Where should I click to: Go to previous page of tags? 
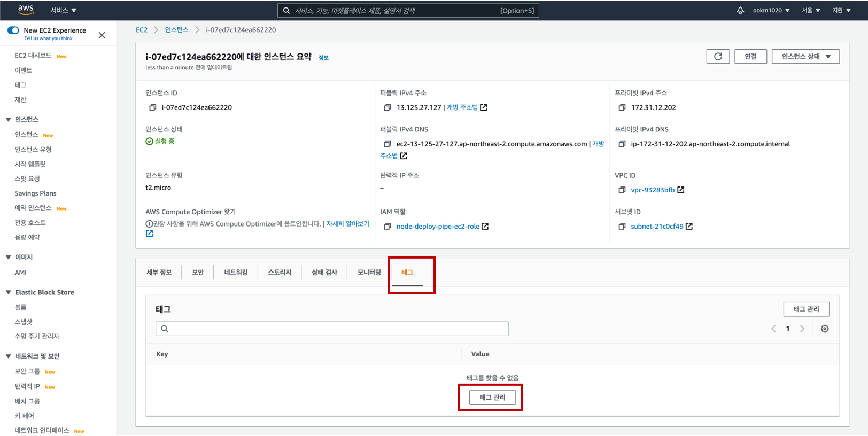pyautogui.click(x=773, y=329)
